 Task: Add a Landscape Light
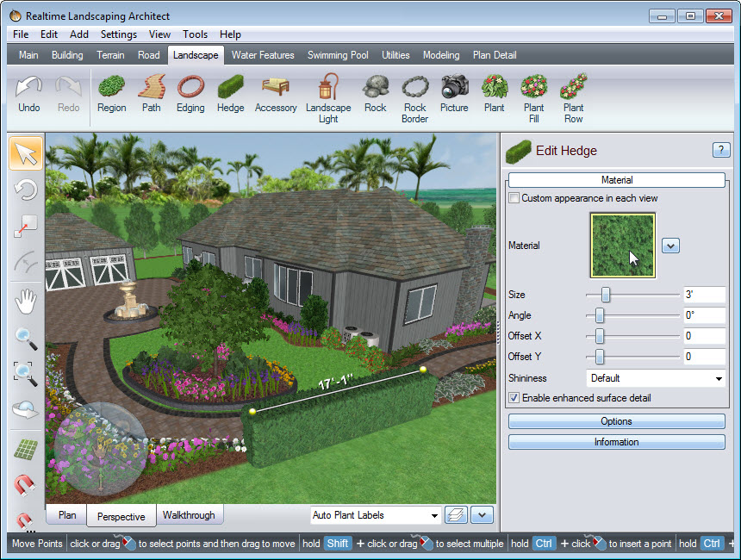point(328,99)
